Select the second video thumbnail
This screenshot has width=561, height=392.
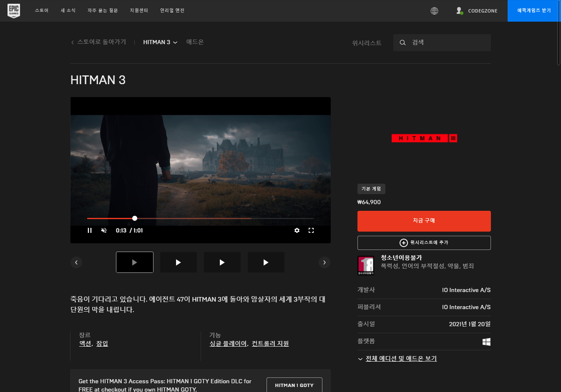tap(179, 262)
